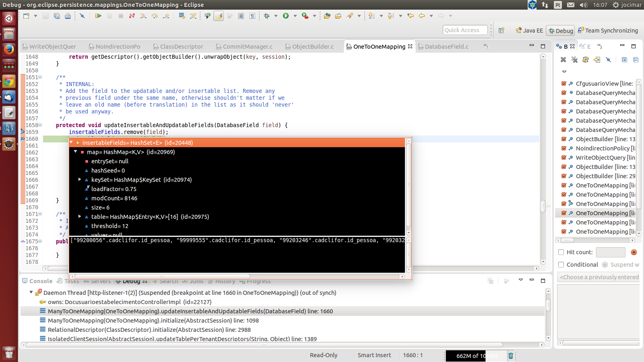
Task: Switch to the ClassDescriptor editor tab
Action: (178, 47)
